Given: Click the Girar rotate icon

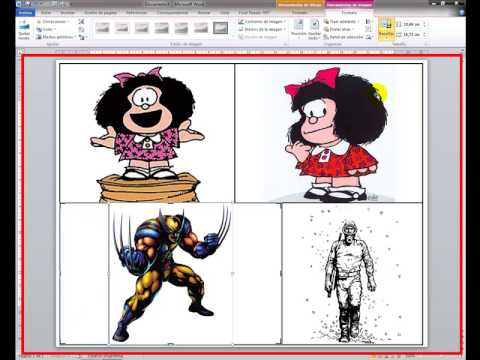Looking at the screenshot, I should coord(369,37).
